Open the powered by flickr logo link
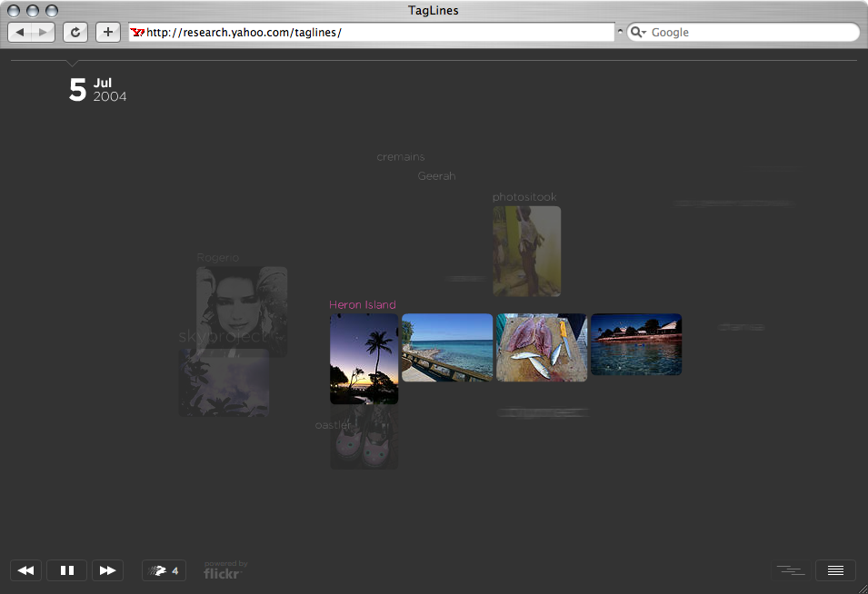 [x=224, y=570]
